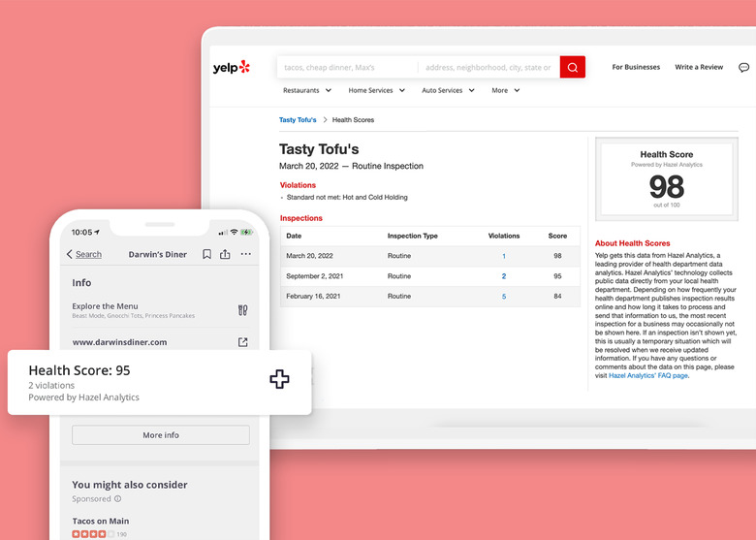Tap Explore the Menu row

pos(160,310)
